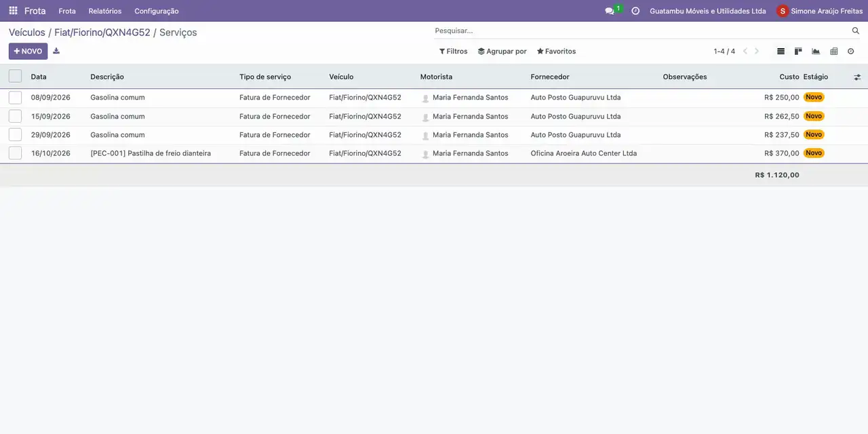This screenshot has width=868, height=434.
Task: Open the Configuração menu
Action: (x=157, y=11)
